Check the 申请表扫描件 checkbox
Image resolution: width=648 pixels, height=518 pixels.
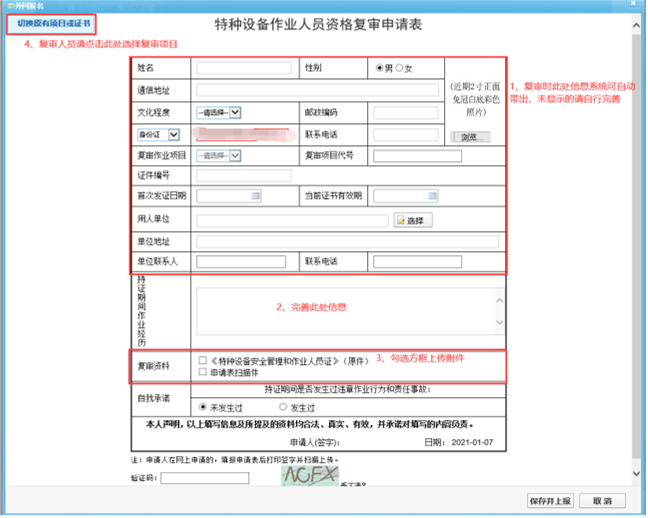click(x=203, y=371)
